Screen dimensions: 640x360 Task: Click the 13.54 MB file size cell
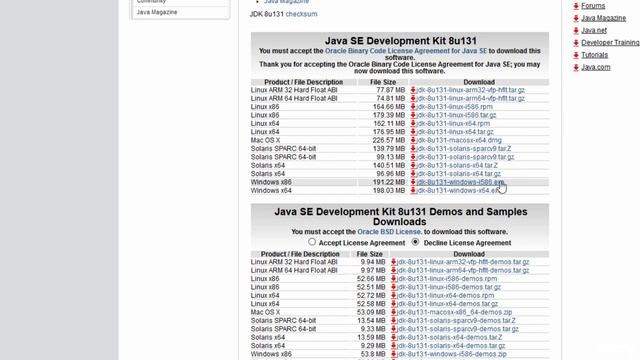[370, 321]
